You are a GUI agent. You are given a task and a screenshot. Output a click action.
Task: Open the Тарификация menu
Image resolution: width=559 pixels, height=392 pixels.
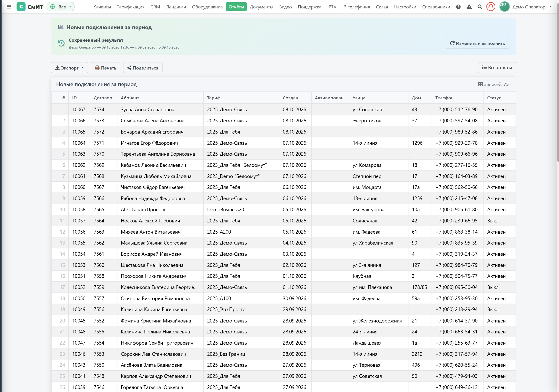click(130, 7)
